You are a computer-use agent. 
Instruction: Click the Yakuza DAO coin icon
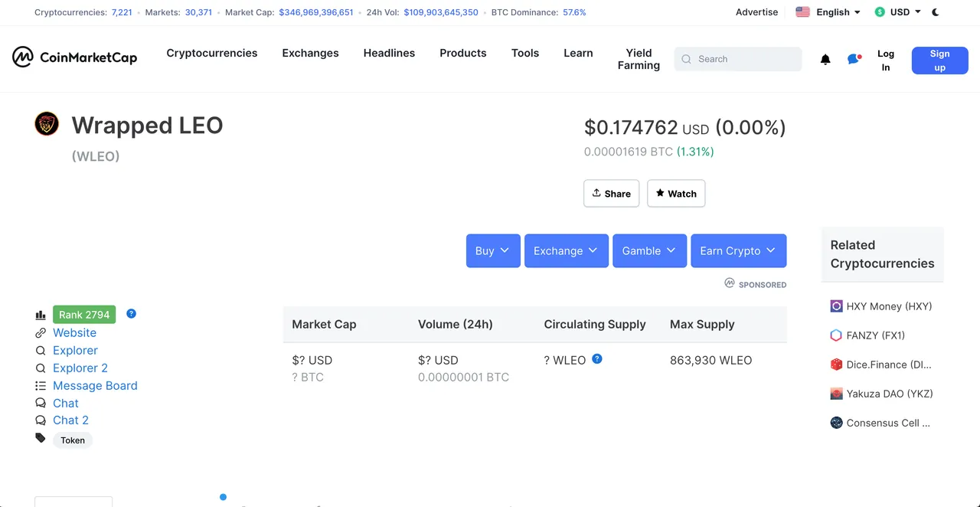[836, 394]
